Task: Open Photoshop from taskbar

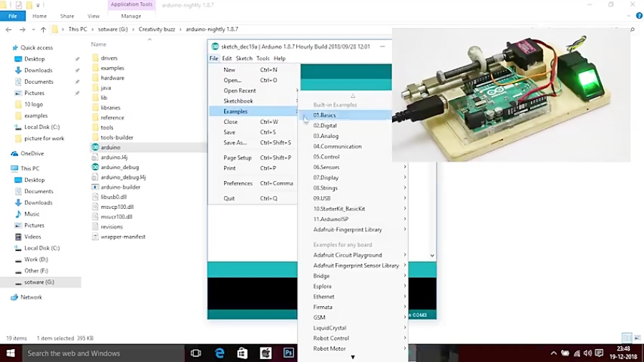Action: [x=288, y=353]
